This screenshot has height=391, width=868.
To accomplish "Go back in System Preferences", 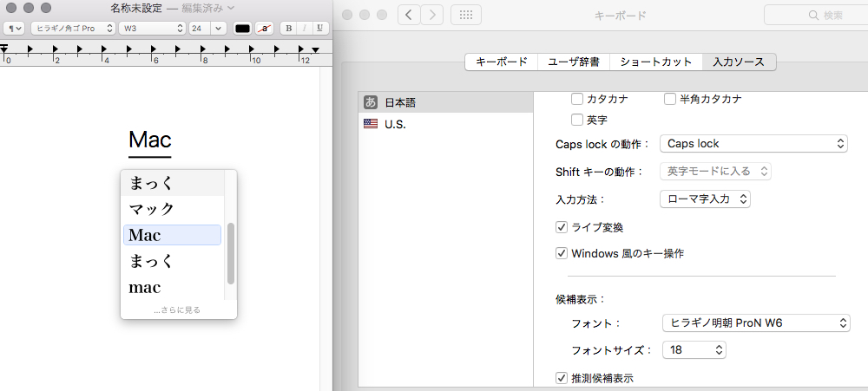I will [x=409, y=15].
